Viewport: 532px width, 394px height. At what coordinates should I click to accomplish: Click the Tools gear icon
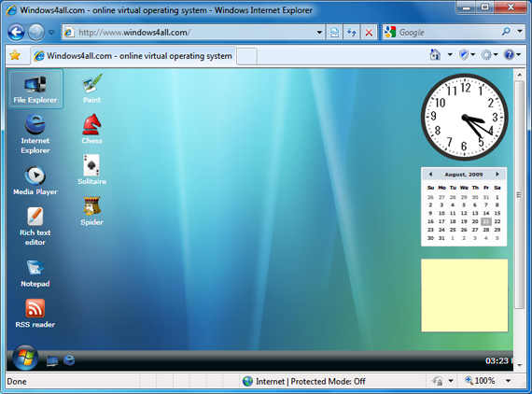[x=486, y=54]
